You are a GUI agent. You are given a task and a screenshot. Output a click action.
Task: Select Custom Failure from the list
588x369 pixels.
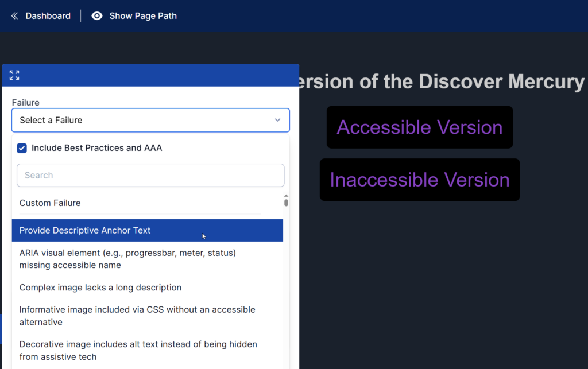(49, 203)
